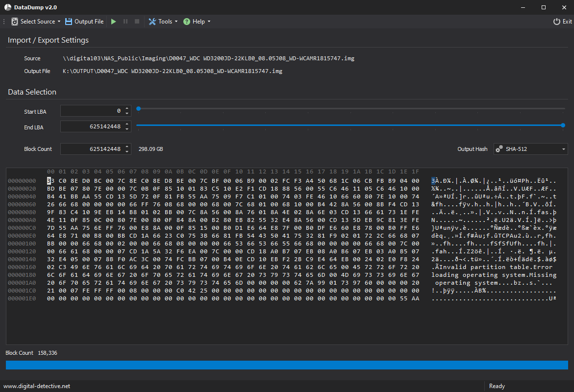Select hex row offset 000001C0

pos(22,291)
